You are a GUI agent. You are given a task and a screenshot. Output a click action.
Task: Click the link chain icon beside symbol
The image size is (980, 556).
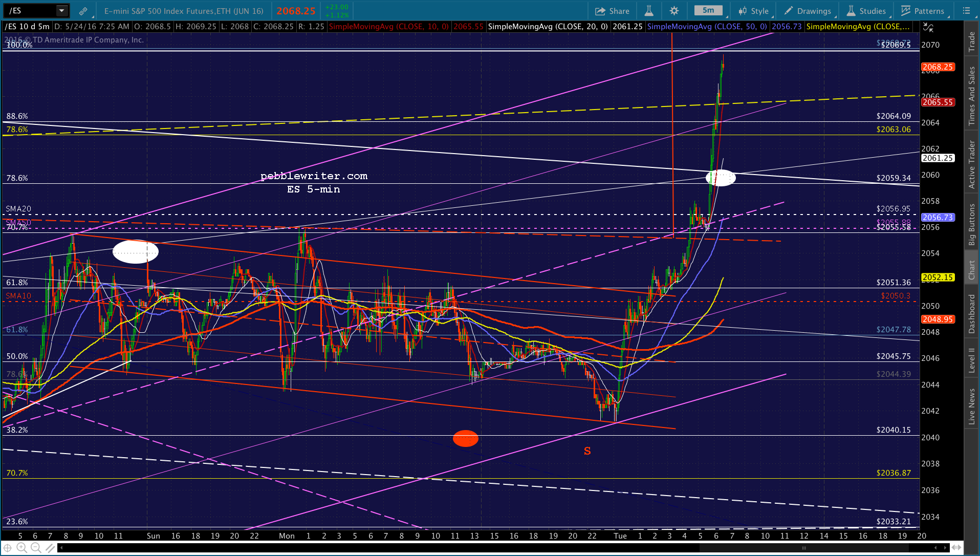click(x=83, y=11)
